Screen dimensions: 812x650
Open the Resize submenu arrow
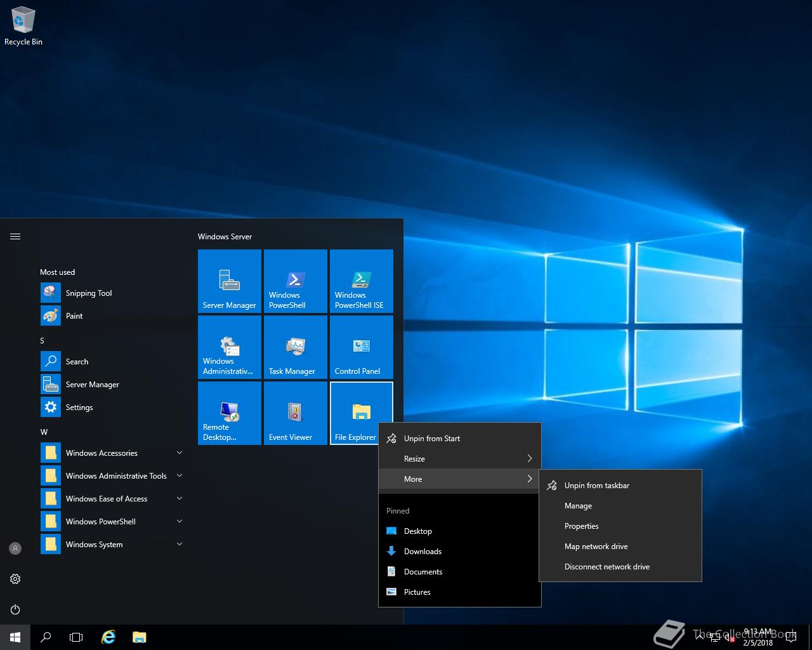pos(530,458)
